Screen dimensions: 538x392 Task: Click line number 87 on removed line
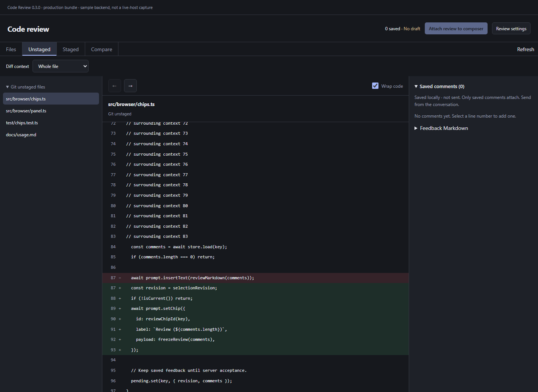click(113, 278)
